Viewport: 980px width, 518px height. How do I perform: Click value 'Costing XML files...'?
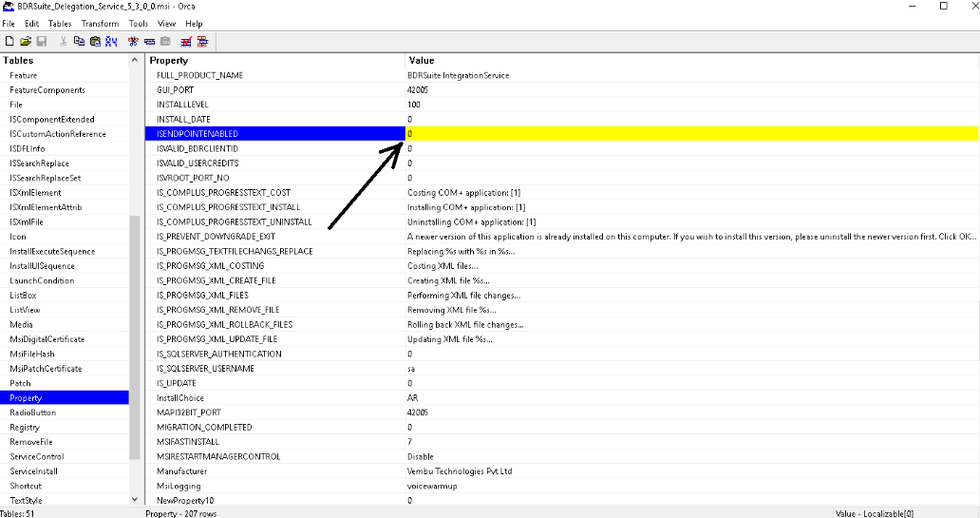[443, 266]
